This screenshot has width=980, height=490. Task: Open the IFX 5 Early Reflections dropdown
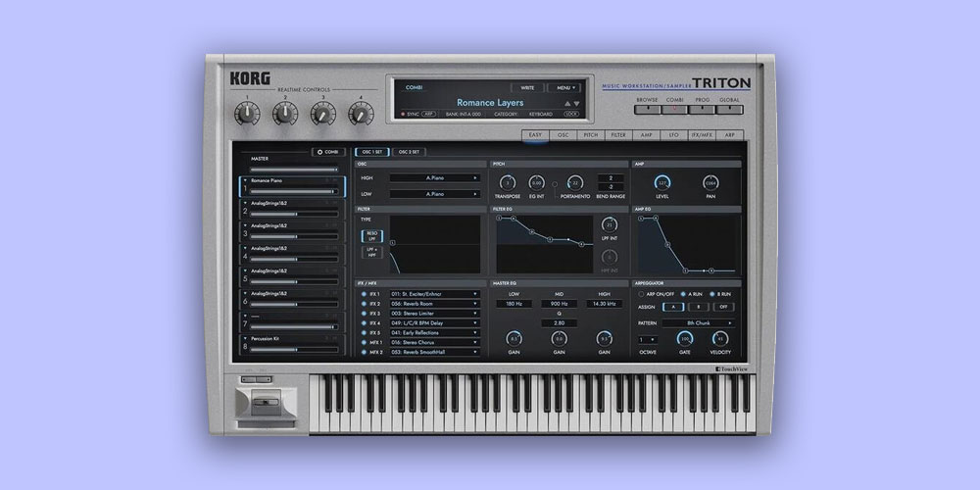tap(434, 333)
